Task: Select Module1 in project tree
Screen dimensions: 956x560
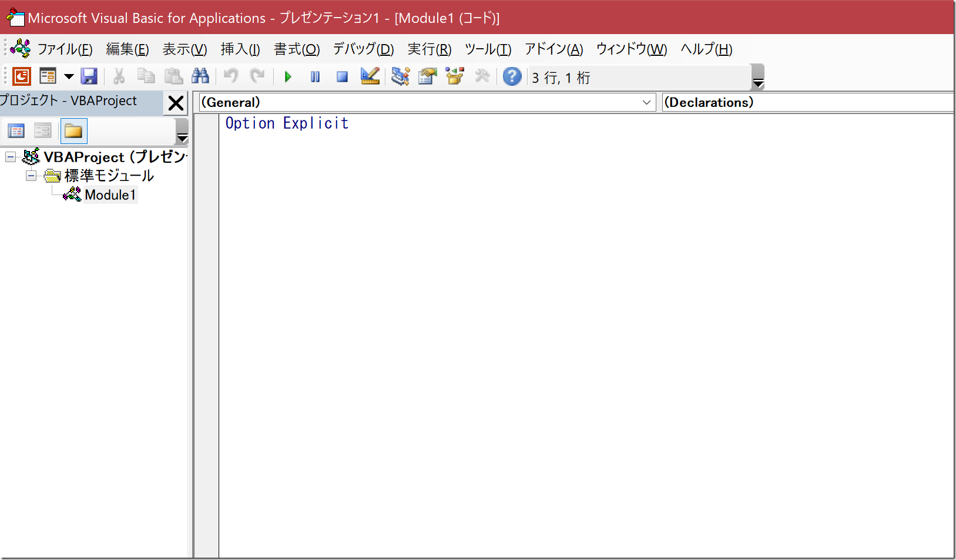Action: [110, 195]
